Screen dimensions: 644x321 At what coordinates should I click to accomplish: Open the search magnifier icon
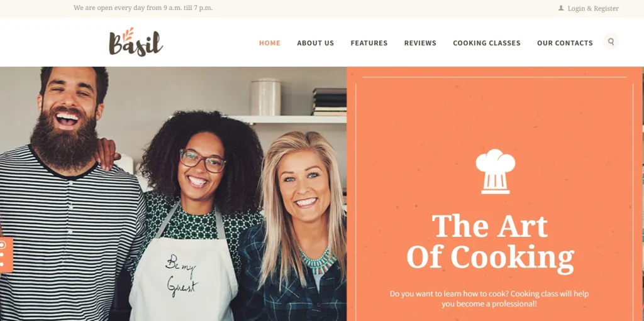[x=611, y=41]
